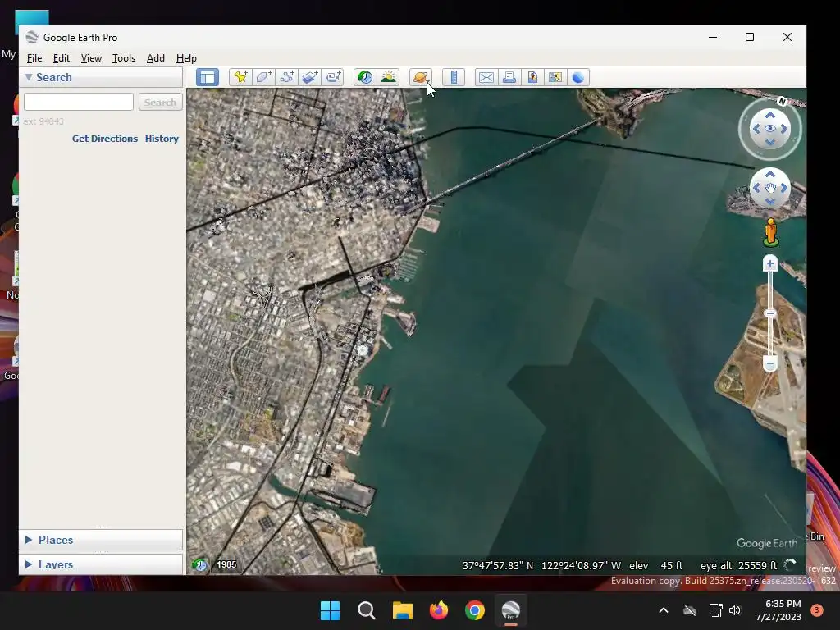Click the Email toolbar icon
Viewport: 840px width, 630px height.
click(x=486, y=77)
